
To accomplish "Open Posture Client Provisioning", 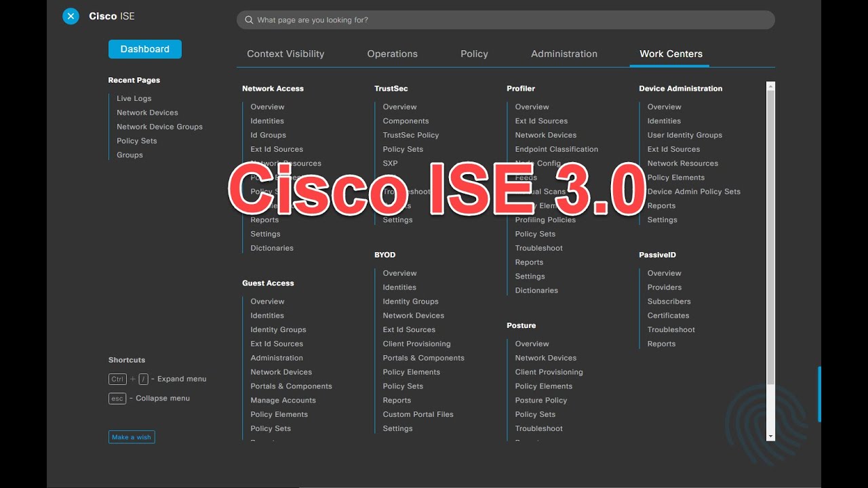I will tap(549, 372).
